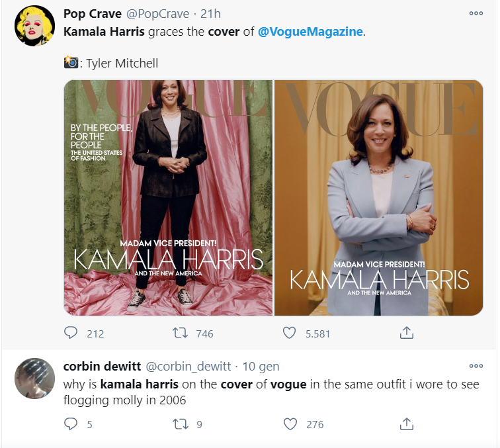Reply to the Pop Crave tweet
Screen dimensions: 500x448
pos(71,333)
